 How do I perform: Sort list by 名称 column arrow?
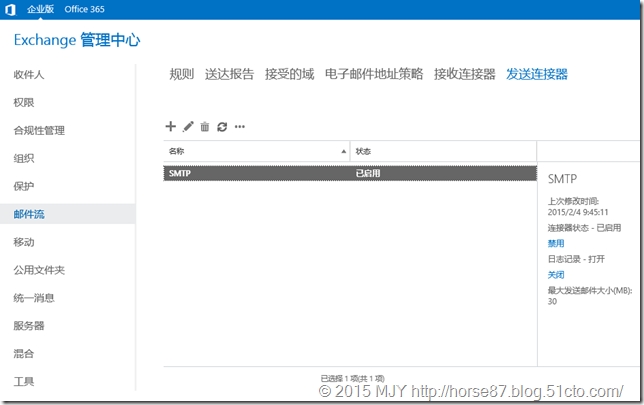343,151
